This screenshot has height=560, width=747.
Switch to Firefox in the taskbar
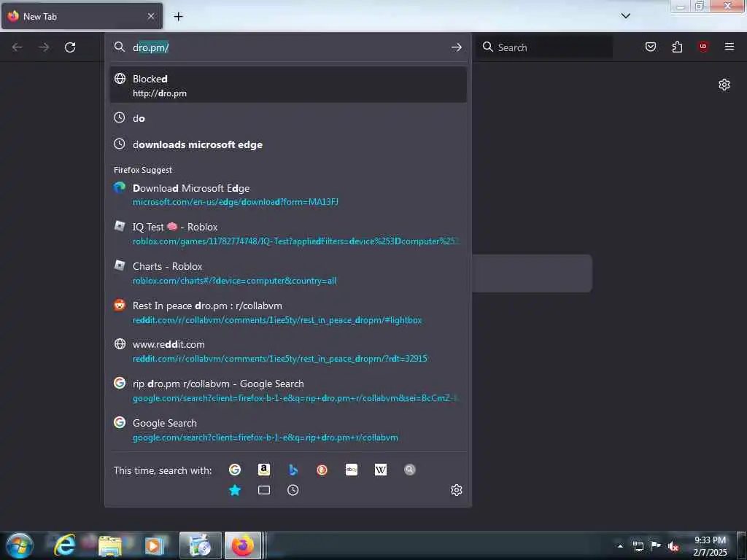coord(243,545)
